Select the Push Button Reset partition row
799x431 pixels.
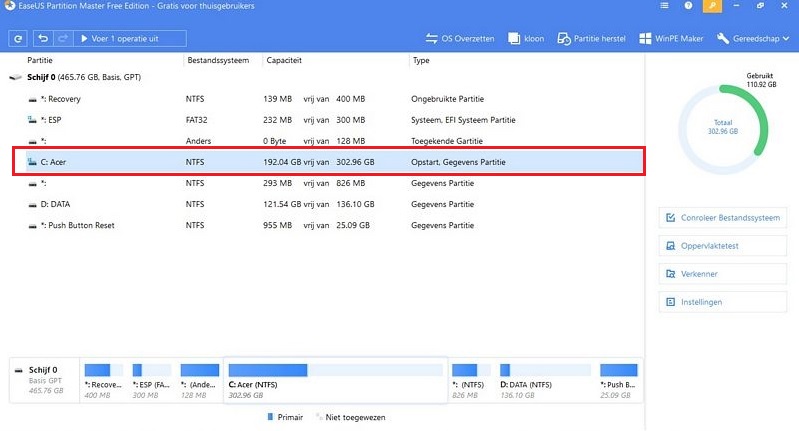(x=335, y=225)
